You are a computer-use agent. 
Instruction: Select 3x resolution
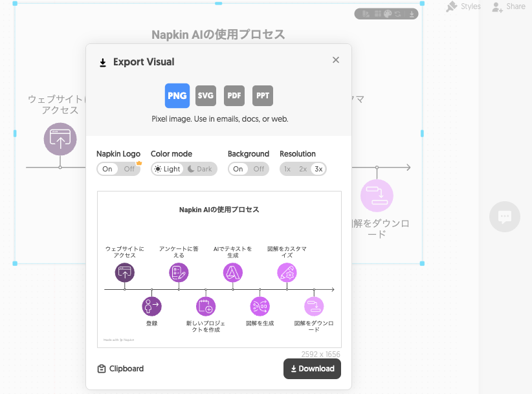(x=318, y=169)
